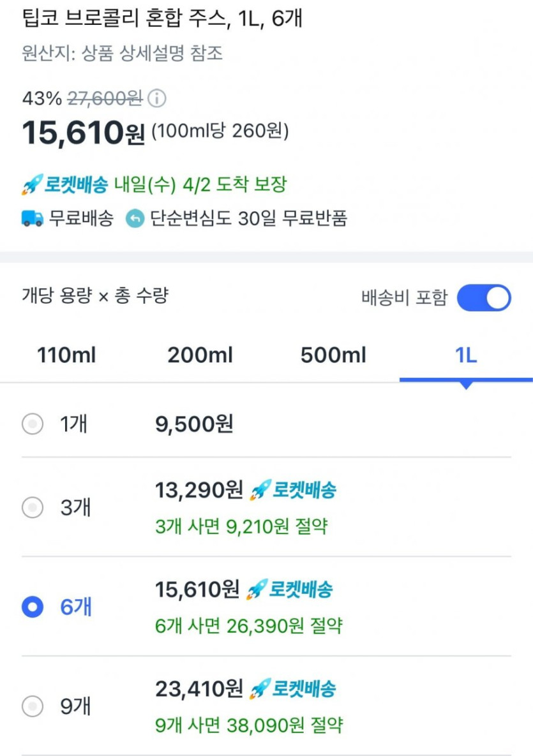This screenshot has width=533, height=756.
Task: Toggle the 배송비 포함 switch
Action: pyautogui.click(x=484, y=298)
